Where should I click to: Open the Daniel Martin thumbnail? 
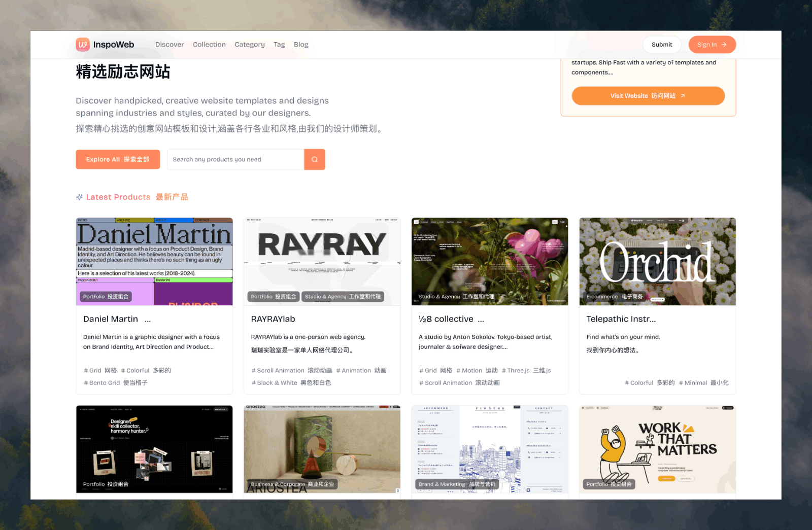tap(154, 262)
